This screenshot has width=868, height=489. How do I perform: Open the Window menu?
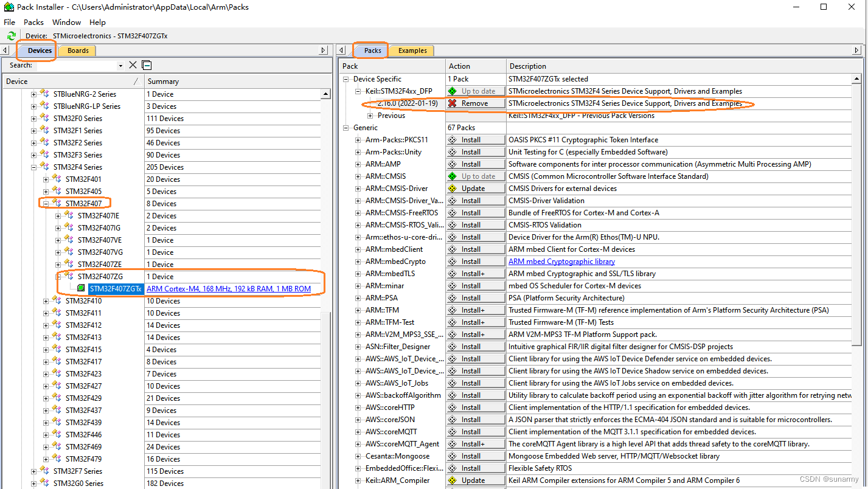pyautogui.click(x=66, y=22)
